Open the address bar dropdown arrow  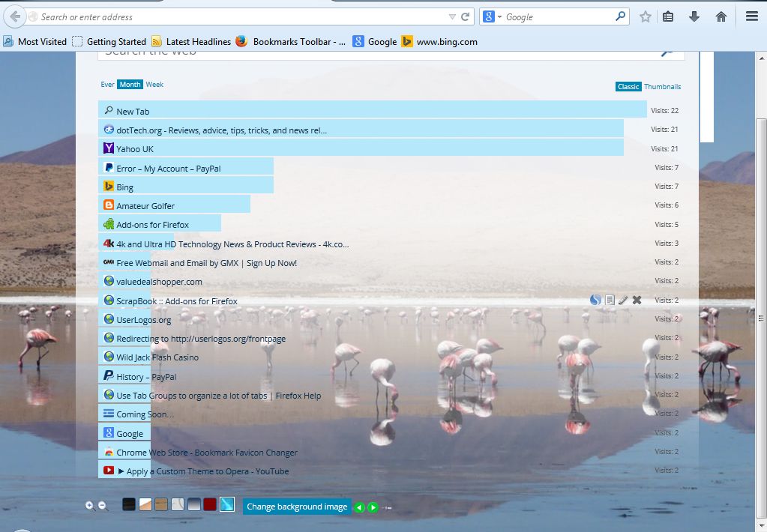pyautogui.click(x=451, y=16)
